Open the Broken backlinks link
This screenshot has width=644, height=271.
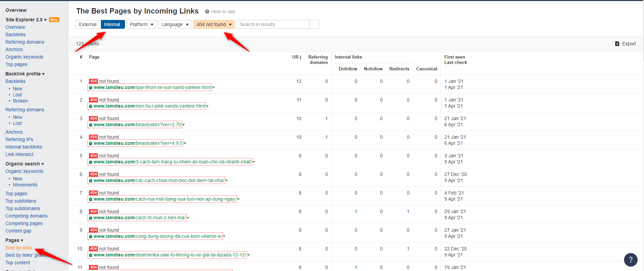pos(20,101)
